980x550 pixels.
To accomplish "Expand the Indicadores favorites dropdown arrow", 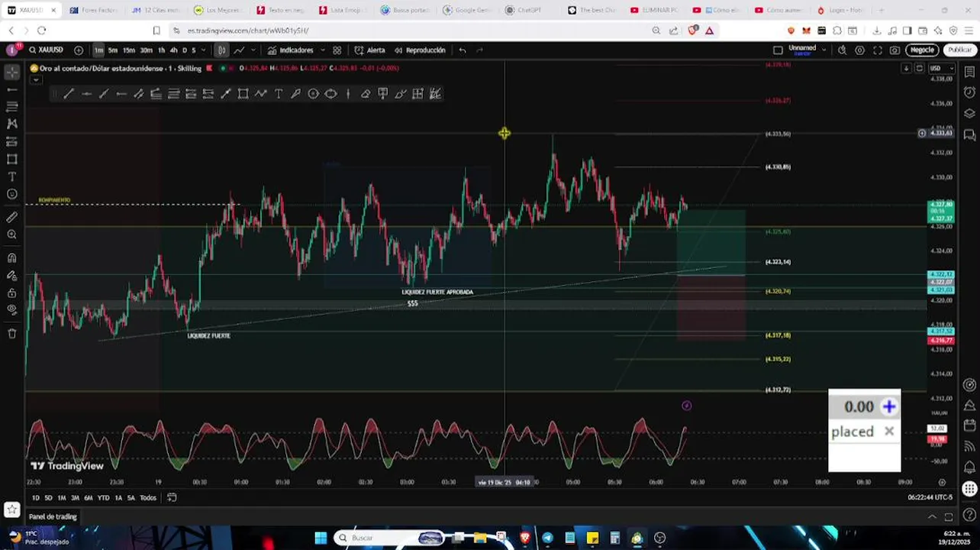I will point(322,50).
